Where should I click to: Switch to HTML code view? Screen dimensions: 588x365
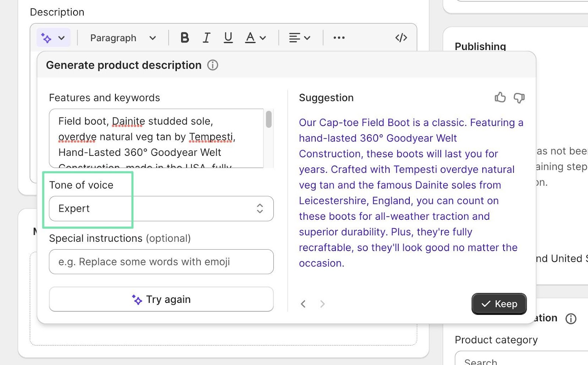click(401, 38)
